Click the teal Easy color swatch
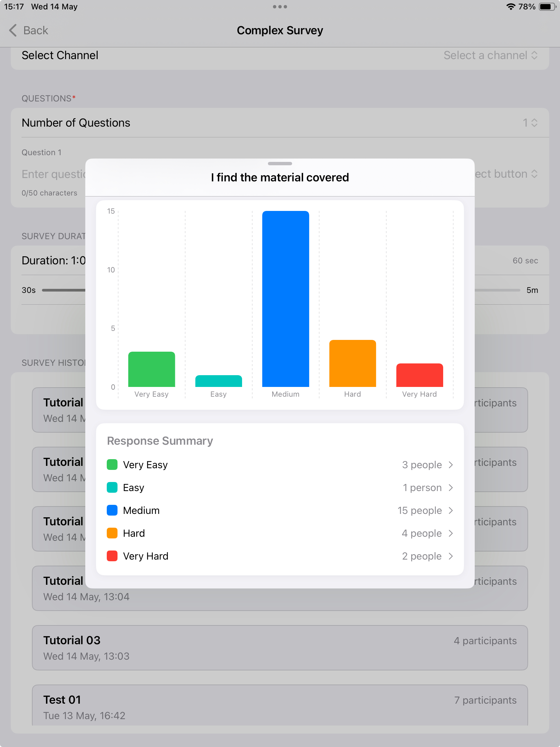 tap(112, 488)
